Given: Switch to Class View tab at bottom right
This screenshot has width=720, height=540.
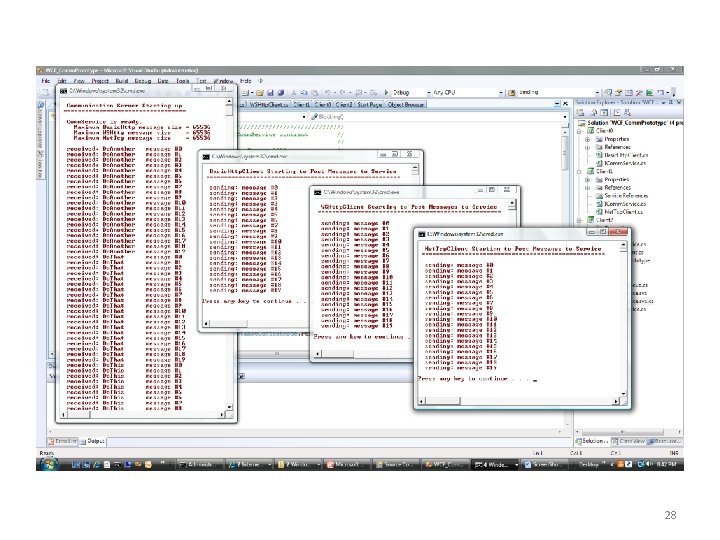Looking at the screenshot, I should point(629,441).
